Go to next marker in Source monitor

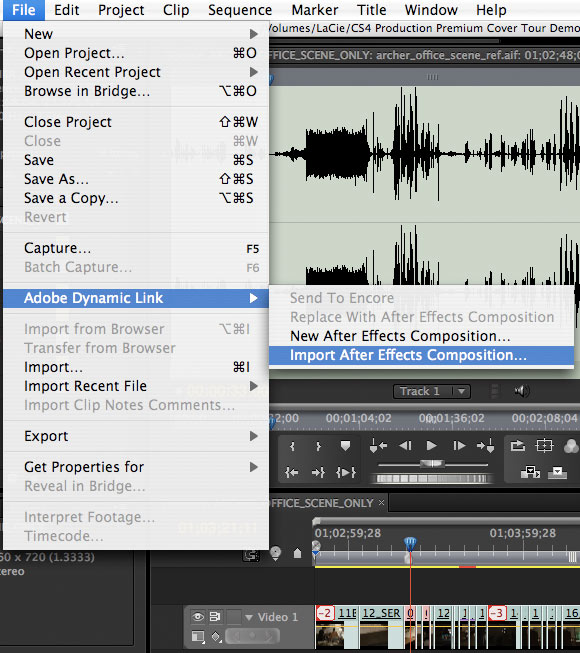click(x=485, y=446)
